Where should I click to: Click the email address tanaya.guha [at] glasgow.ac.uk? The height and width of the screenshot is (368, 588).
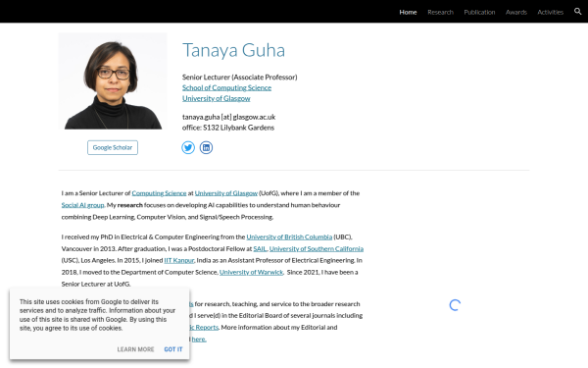point(228,117)
